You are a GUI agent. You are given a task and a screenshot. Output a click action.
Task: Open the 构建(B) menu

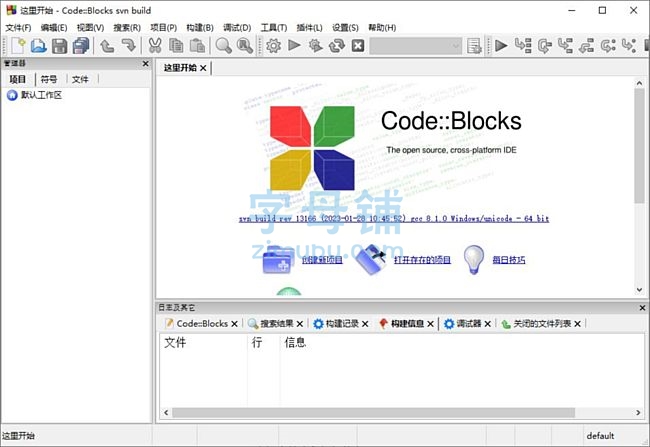(200, 28)
